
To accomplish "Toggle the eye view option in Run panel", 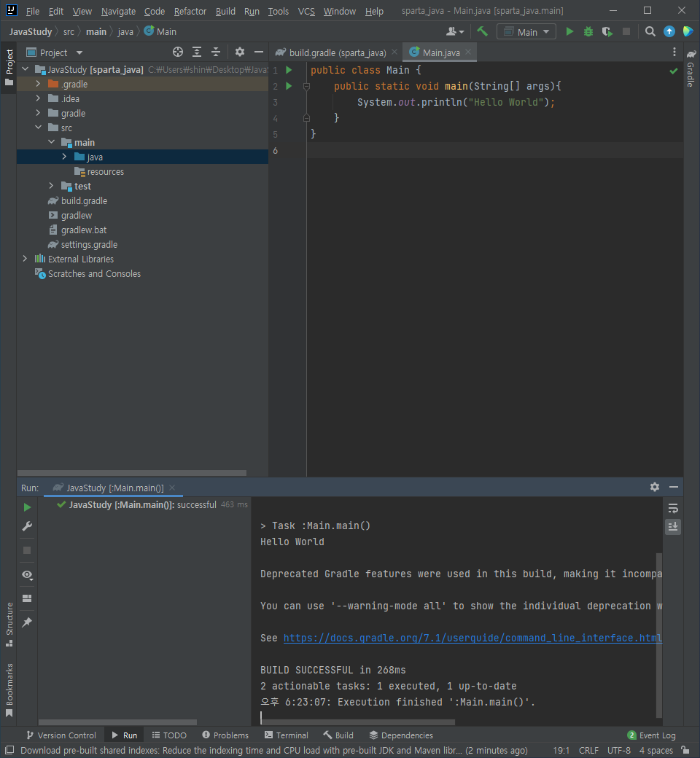I will (27, 574).
